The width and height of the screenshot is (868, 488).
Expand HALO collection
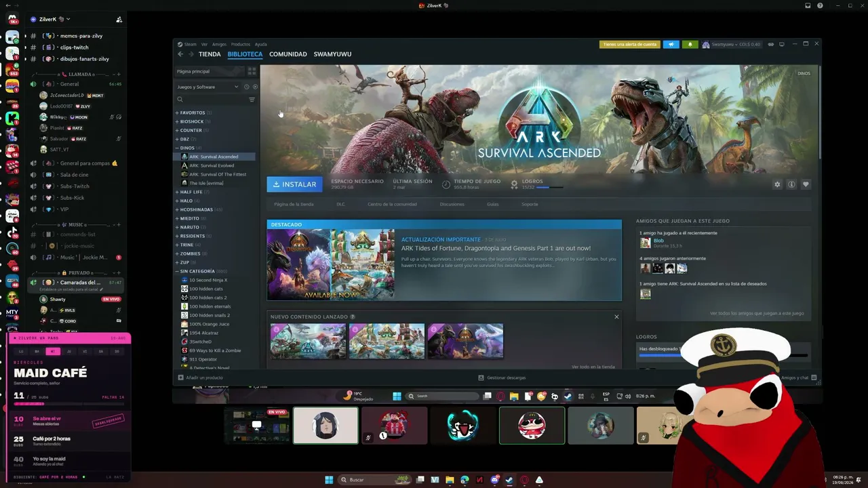point(186,201)
